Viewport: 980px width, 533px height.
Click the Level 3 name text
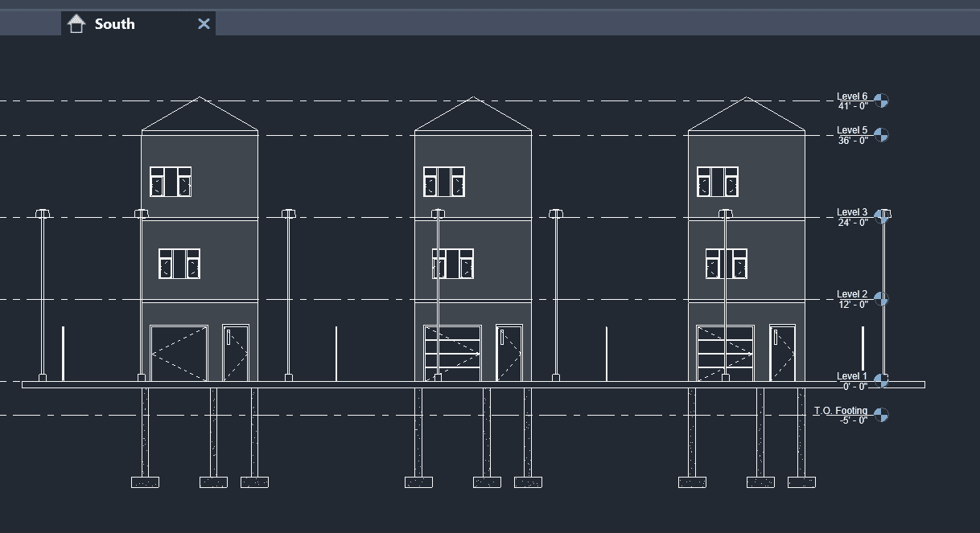[x=852, y=212]
